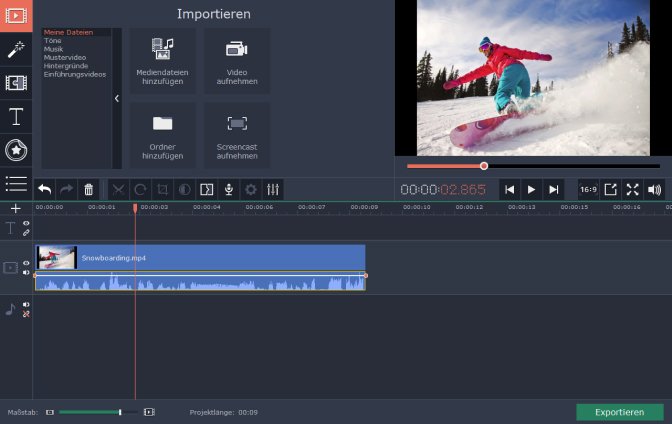The height and width of the screenshot is (424, 672).
Task: Switch preview to fullscreen
Action: pyautogui.click(x=633, y=189)
